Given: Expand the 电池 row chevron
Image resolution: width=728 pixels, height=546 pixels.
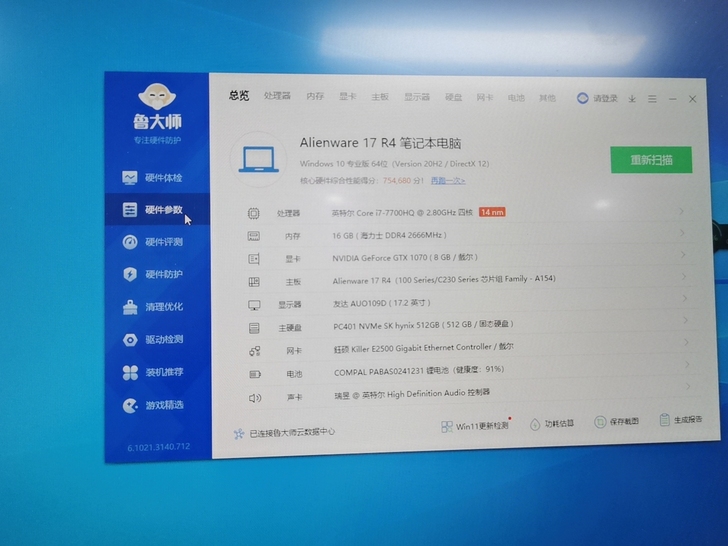Looking at the screenshot, I should 684,371.
